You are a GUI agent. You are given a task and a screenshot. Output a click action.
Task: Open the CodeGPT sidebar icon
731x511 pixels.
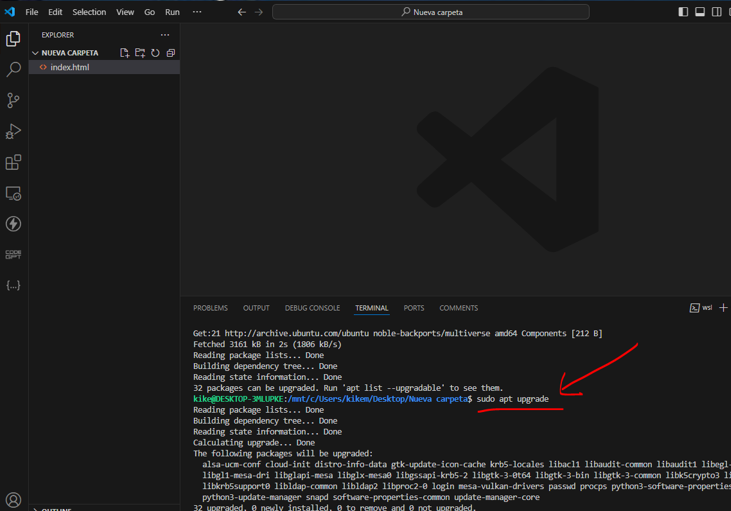pyautogui.click(x=13, y=255)
